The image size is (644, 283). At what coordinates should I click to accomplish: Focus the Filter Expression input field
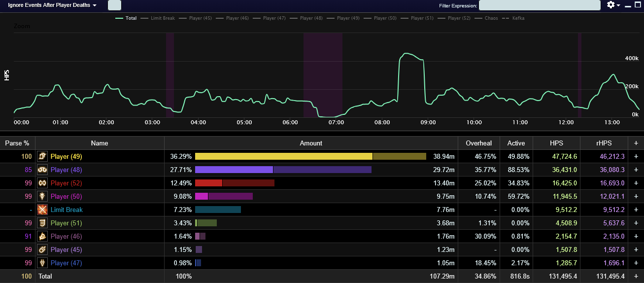[540, 5]
